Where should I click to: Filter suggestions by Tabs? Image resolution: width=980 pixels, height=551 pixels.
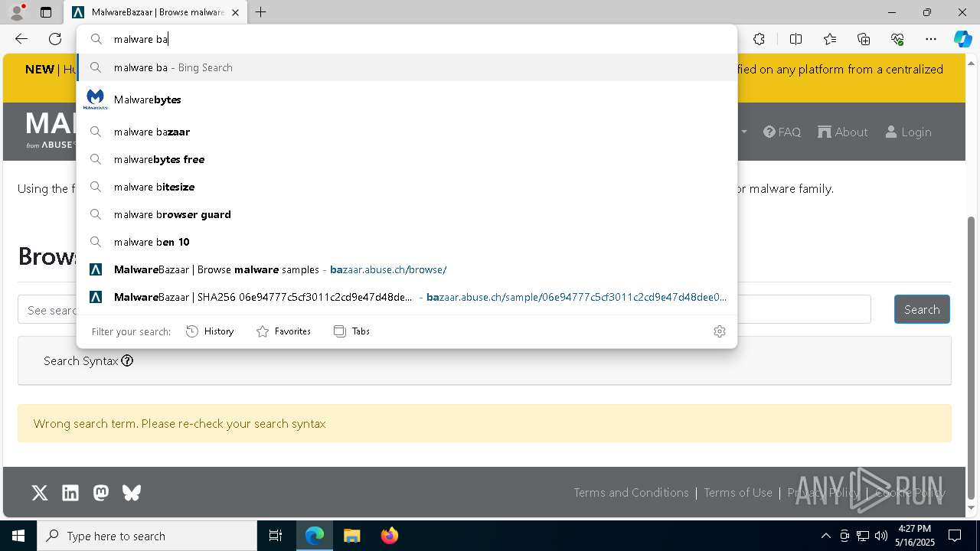click(351, 331)
